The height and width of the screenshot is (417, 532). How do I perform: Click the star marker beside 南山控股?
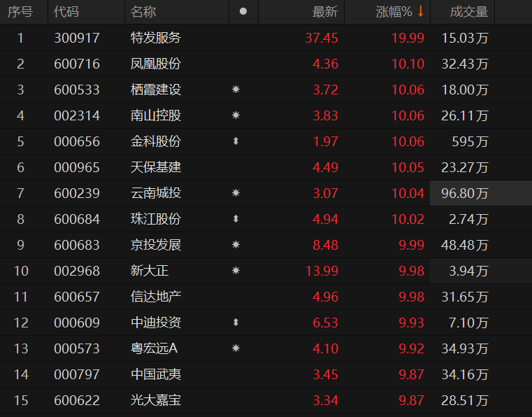pos(236,115)
